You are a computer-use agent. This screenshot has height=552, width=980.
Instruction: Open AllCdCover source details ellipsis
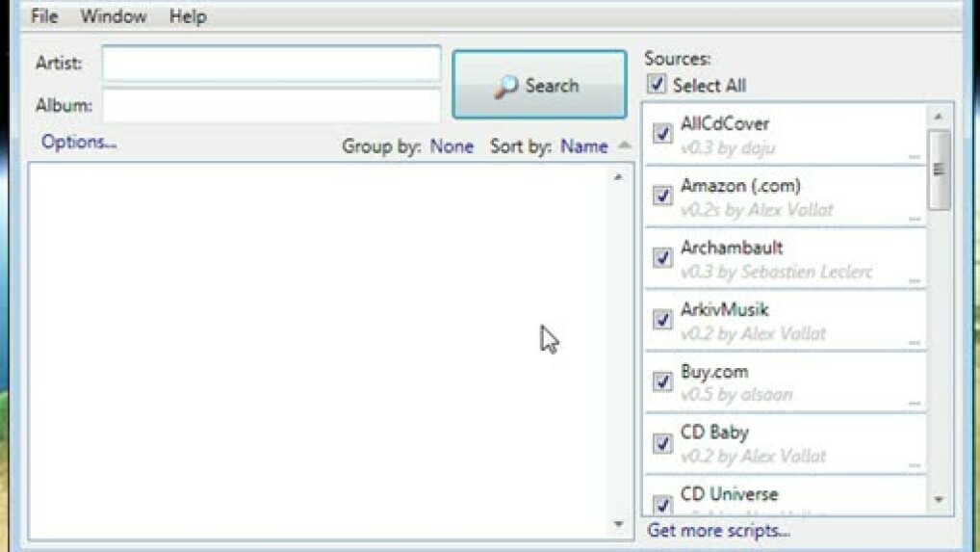point(914,155)
